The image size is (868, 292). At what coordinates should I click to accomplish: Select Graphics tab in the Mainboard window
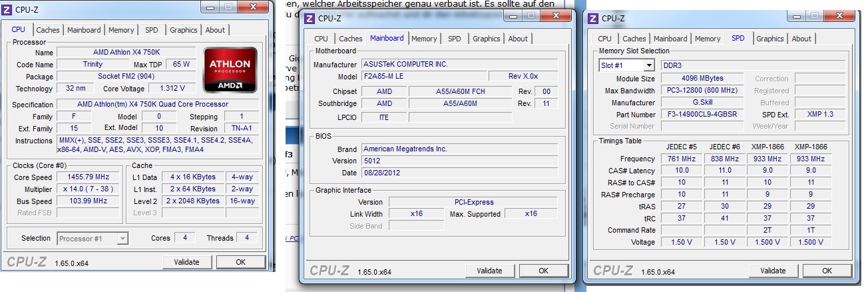(487, 39)
